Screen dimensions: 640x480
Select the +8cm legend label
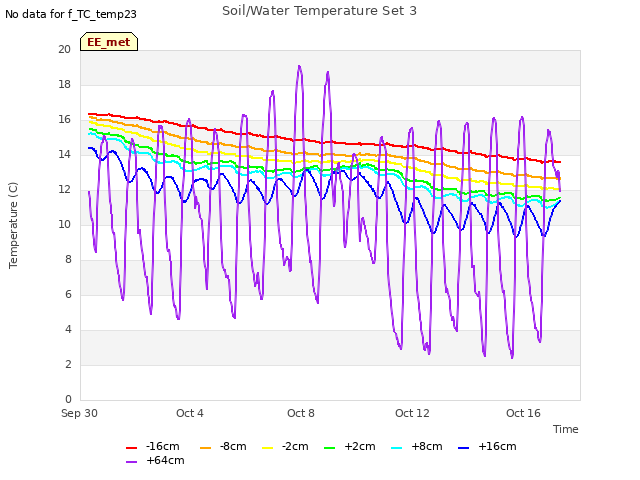pyautogui.click(x=427, y=447)
